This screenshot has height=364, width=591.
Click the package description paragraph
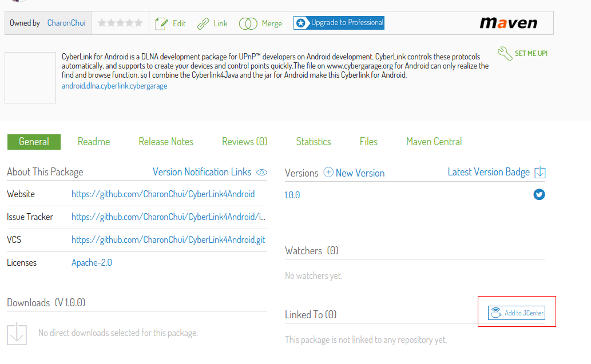tap(275, 66)
